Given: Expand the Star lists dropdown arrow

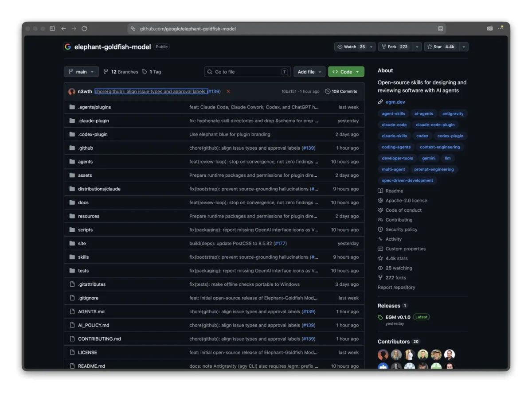Looking at the screenshot, I should pos(464,47).
